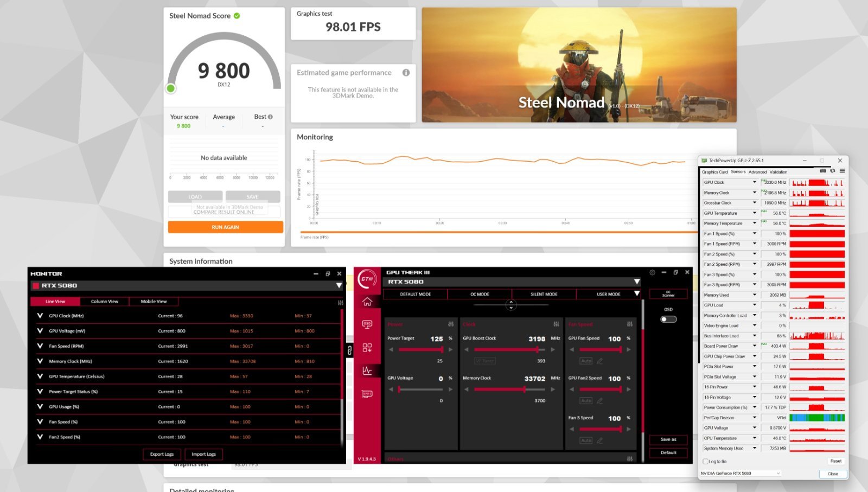
Task: Click the link icon between Monitor and GPU Tweak
Action: click(349, 350)
